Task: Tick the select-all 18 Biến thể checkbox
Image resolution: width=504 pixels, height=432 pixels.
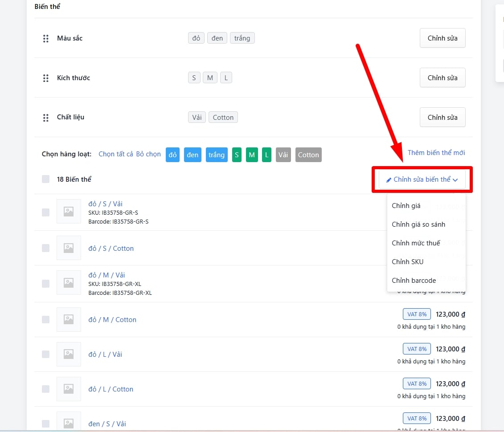Action: click(x=45, y=179)
